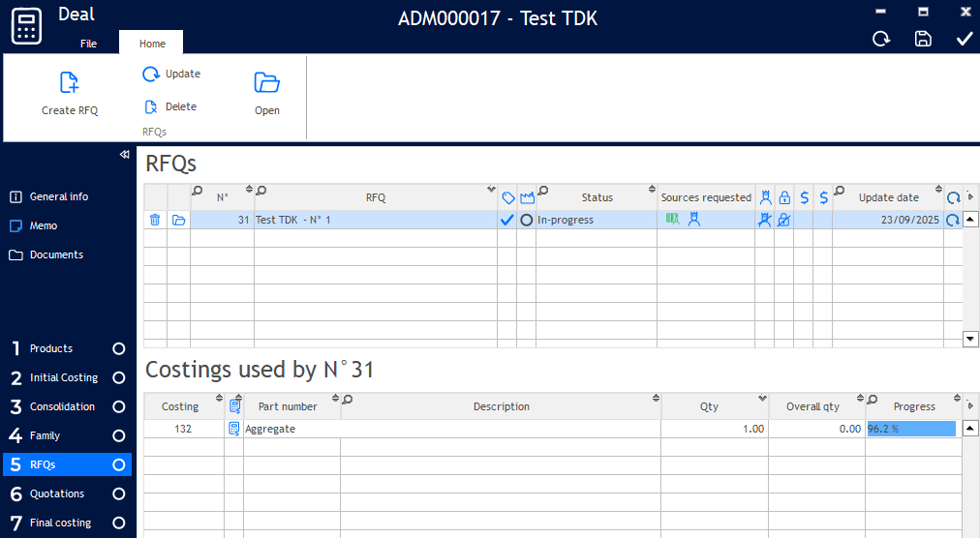Click calculator icon in Aggregate costing row
The image size is (980, 538).
coord(233,429)
